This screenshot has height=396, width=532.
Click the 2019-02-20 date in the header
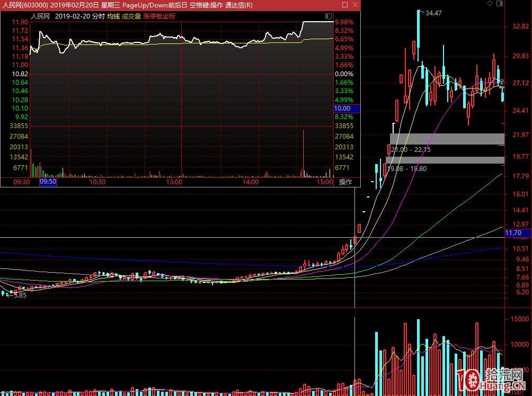coord(72,16)
